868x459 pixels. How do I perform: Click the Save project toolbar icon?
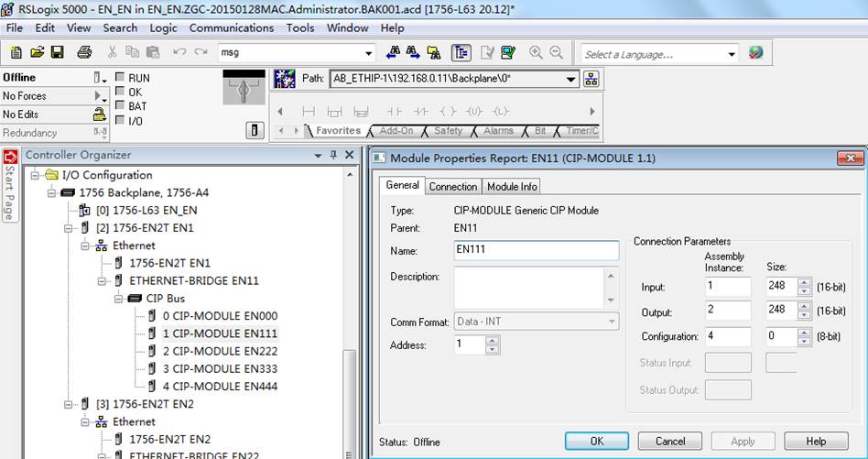pos(57,52)
